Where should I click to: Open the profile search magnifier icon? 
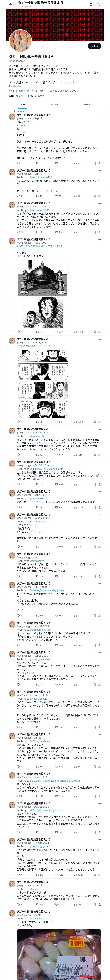(98, 5)
